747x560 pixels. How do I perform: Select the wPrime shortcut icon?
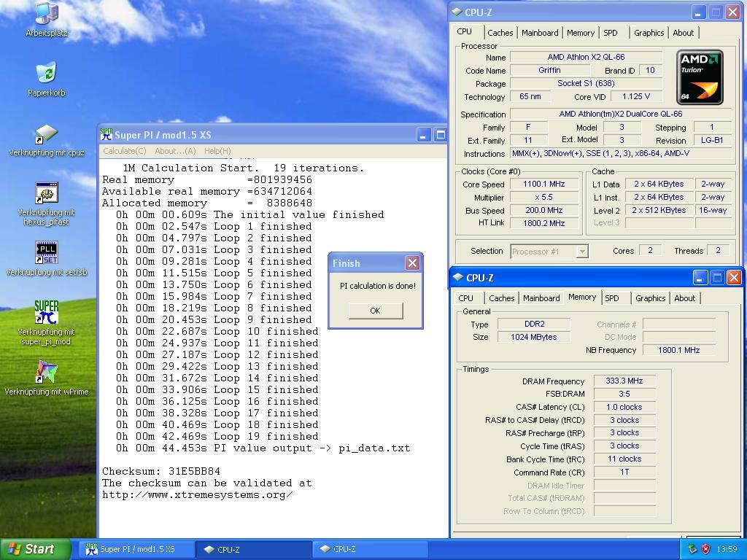pos(47,378)
